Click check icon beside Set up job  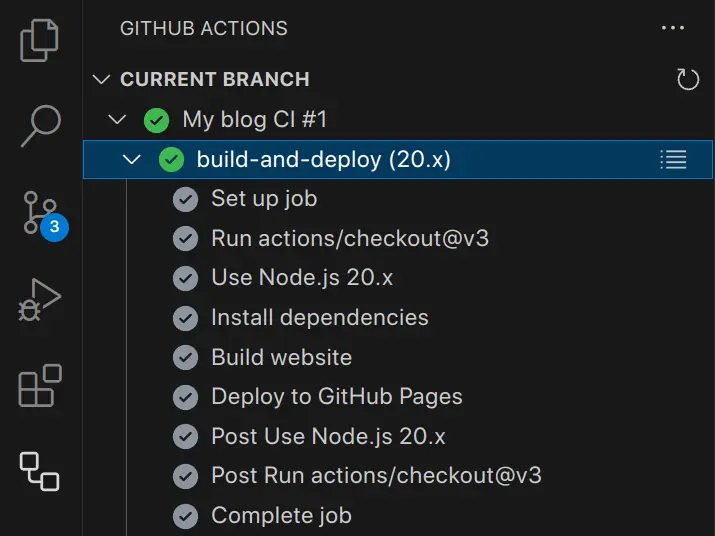[x=186, y=199]
